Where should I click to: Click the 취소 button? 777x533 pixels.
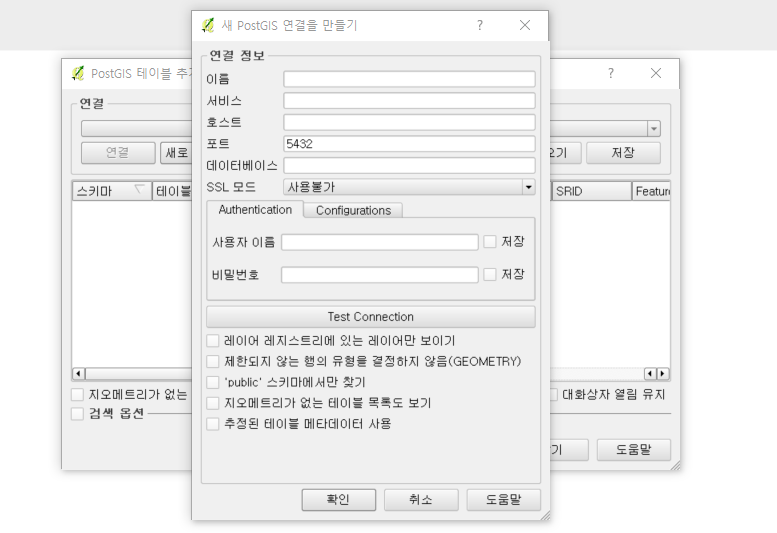click(421, 499)
